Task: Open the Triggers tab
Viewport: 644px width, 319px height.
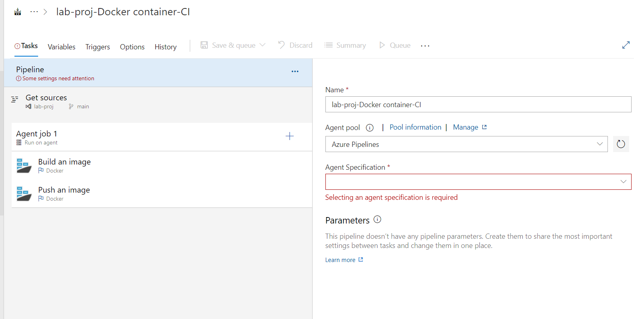Action: click(98, 47)
